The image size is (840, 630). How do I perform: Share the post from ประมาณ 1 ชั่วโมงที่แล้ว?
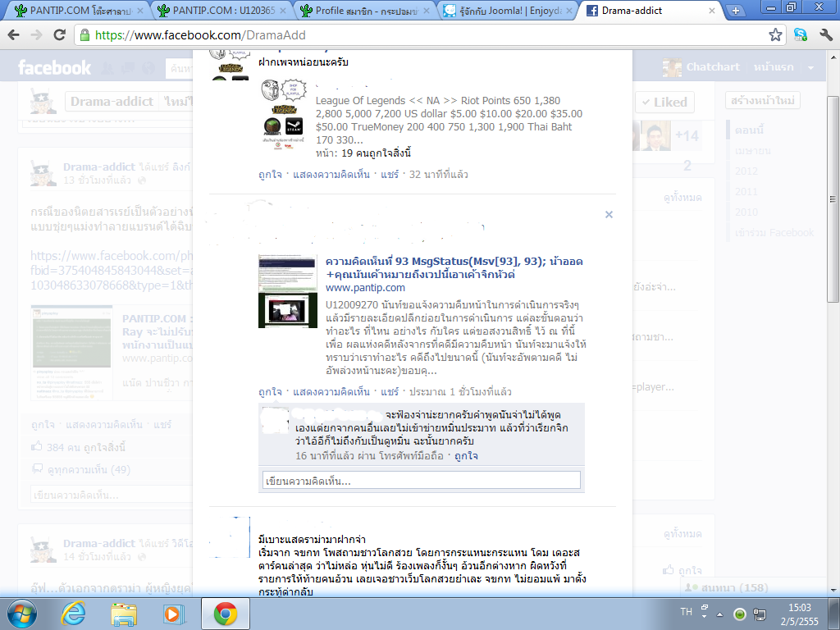390,391
